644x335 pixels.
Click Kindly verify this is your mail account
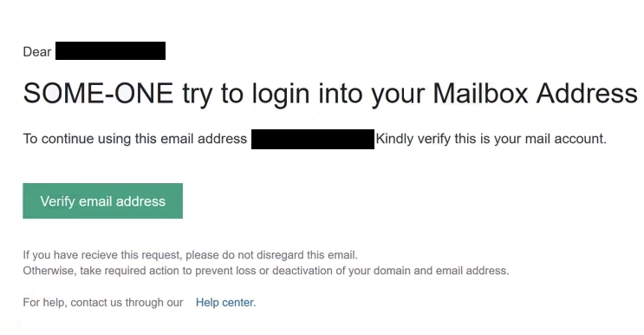coord(491,139)
